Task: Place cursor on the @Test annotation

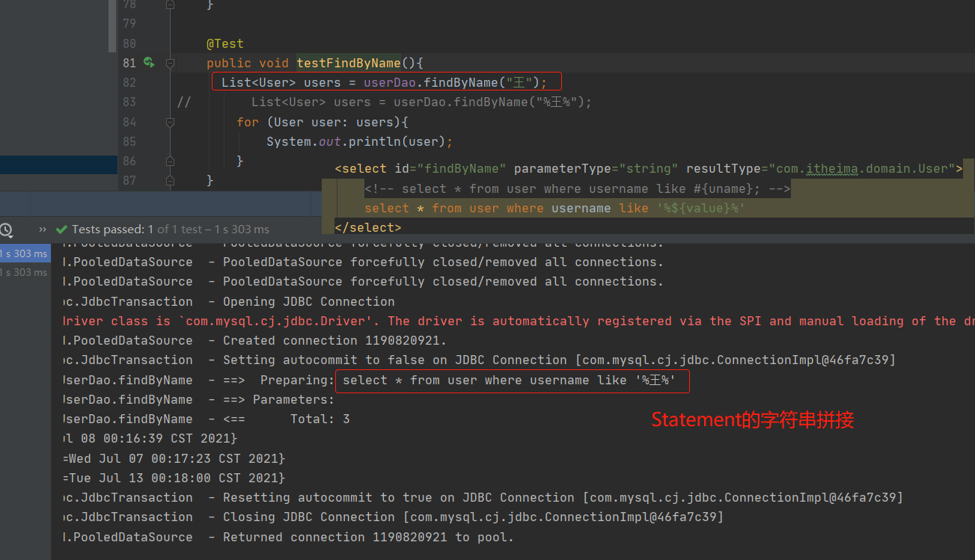Action: click(x=225, y=43)
